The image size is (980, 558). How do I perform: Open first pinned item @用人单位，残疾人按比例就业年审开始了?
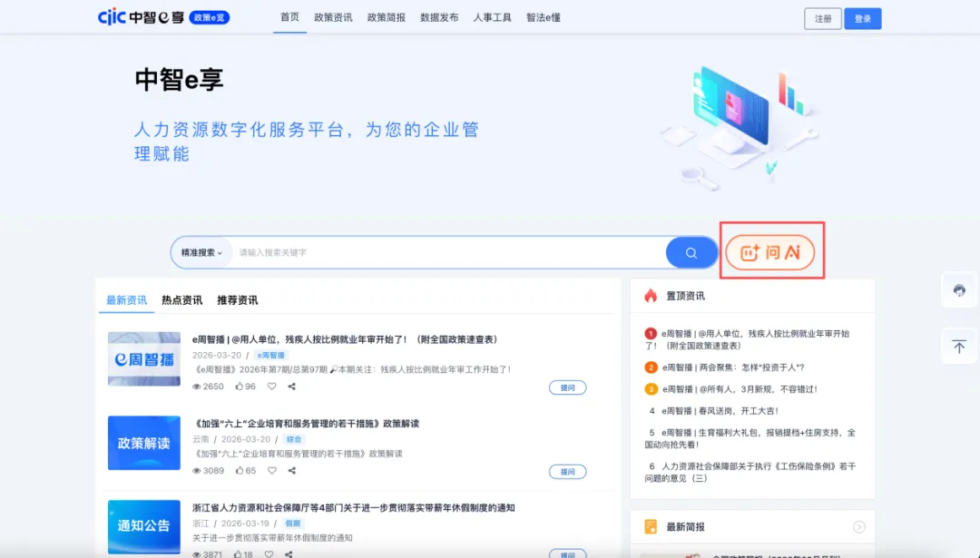click(748, 339)
